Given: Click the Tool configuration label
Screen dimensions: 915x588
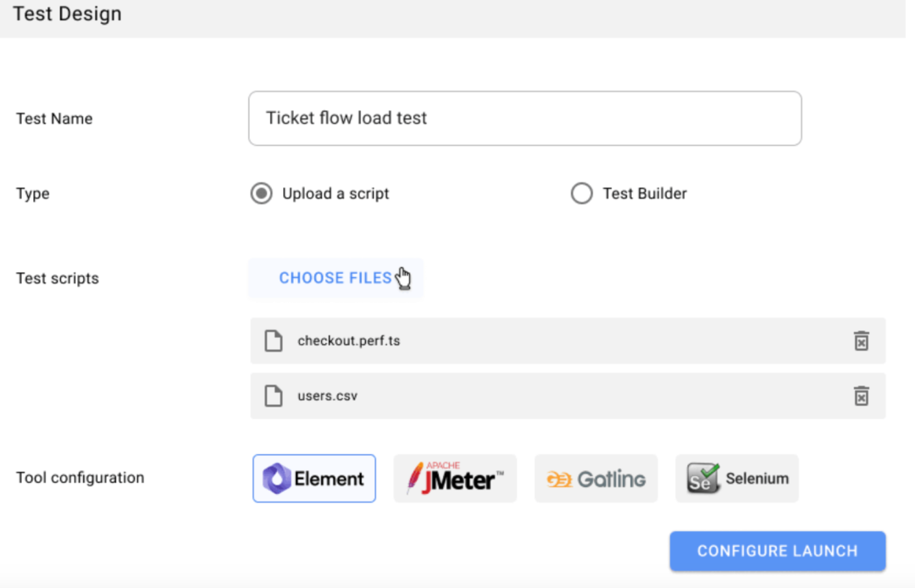Looking at the screenshot, I should (80, 478).
